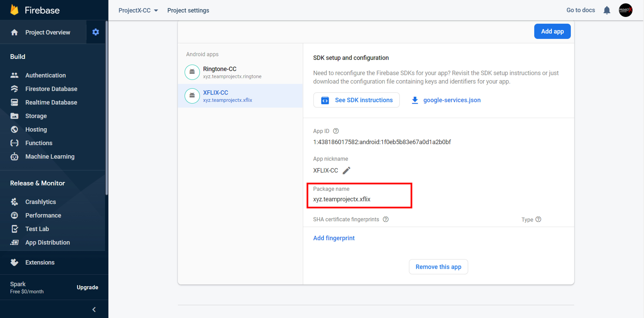Image resolution: width=644 pixels, height=318 pixels.
Task: Click the google-services.json download icon
Action: click(415, 100)
